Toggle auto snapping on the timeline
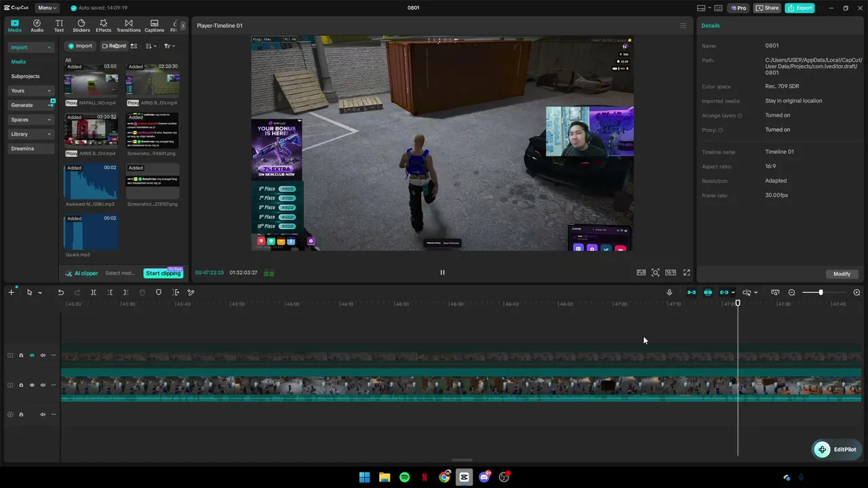 (x=708, y=292)
